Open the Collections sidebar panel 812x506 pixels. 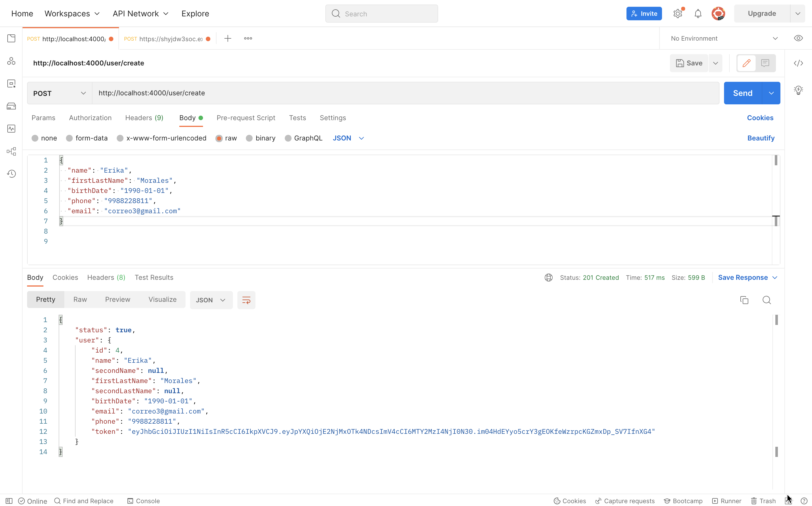[11, 38]
